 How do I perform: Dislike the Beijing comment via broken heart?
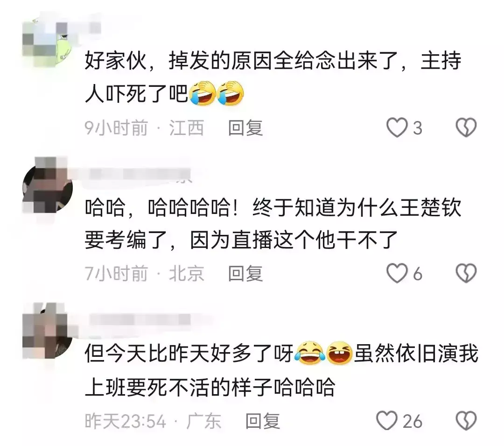pos(466,273)
